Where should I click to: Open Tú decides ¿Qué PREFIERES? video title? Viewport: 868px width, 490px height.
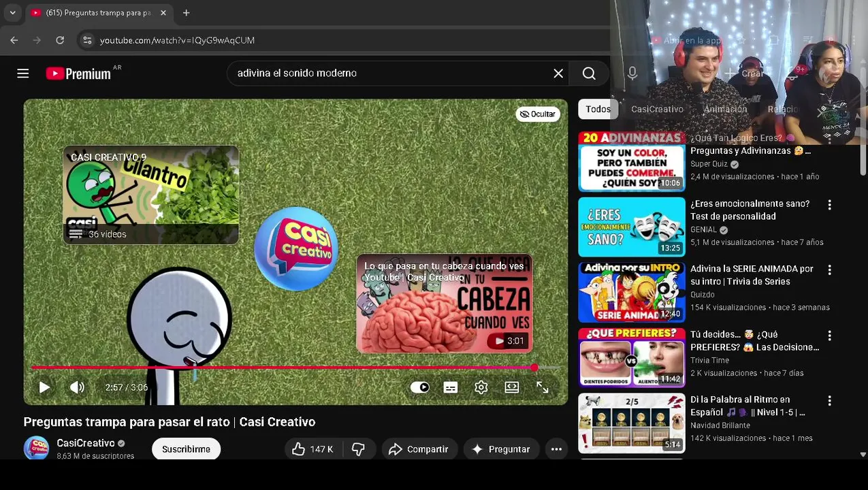[754, 340]
